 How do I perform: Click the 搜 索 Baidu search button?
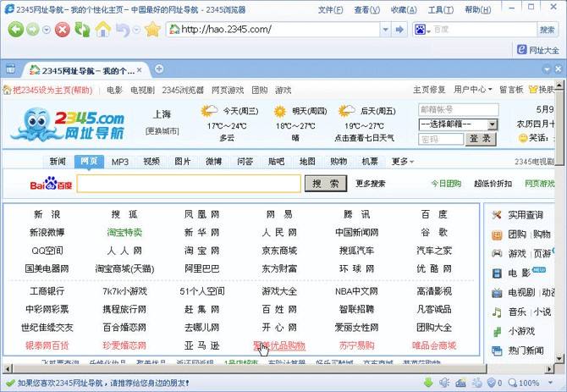pos(326,184)
